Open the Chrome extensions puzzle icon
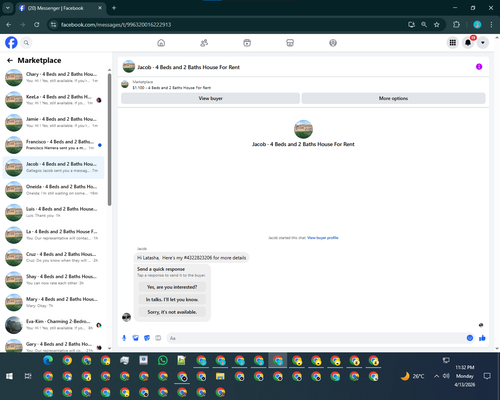The width and height of the screenshot is (500, 400). click(x=456, y=25)
